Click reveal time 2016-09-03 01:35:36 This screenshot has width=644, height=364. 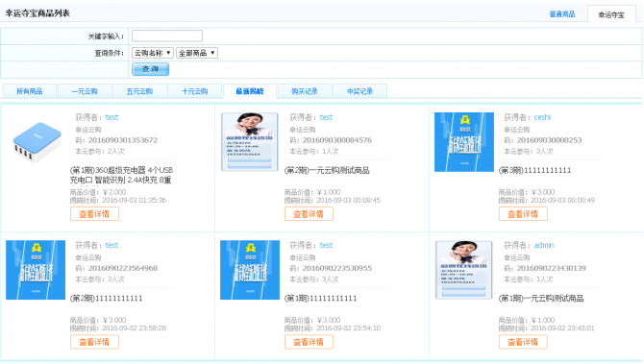click(x=134, y=201)
